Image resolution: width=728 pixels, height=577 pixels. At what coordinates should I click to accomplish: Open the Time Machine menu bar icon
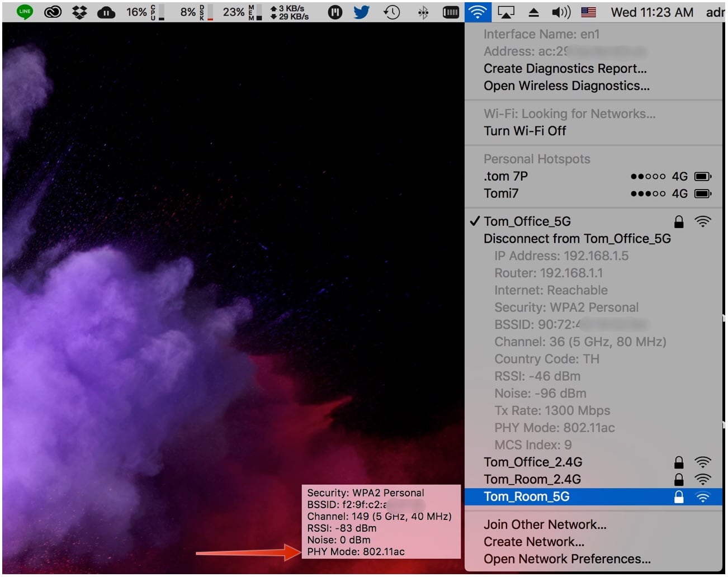392,11
